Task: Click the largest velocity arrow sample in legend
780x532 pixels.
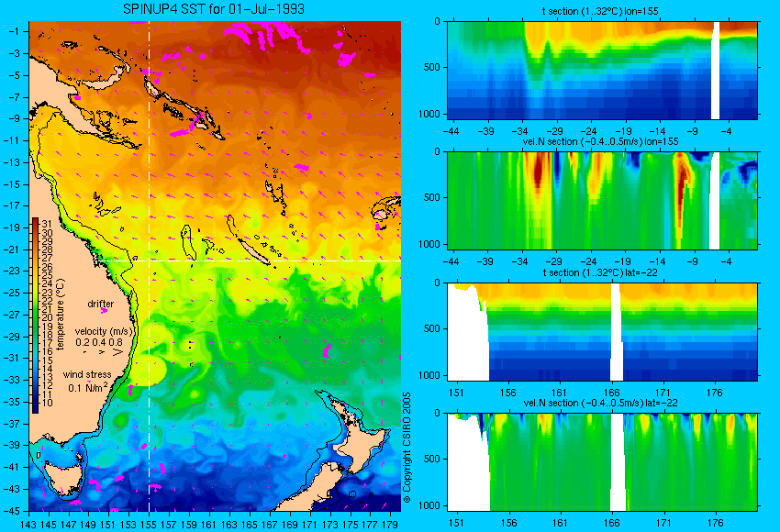Action: pos(117,352)
